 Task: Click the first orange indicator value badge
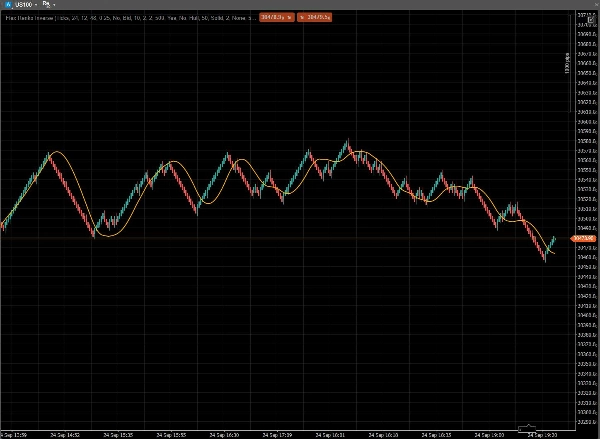tap(277, 17)
